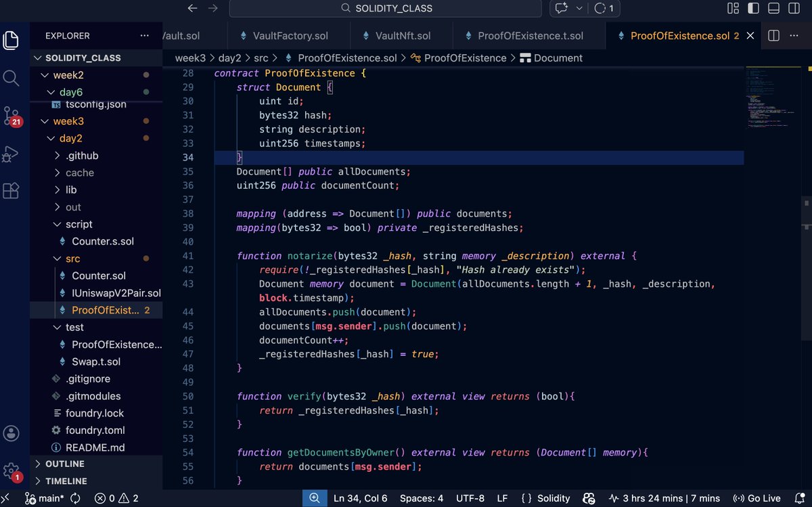Click the ProofOfExistence class breadcrumb
The height and width of the screenshot is (507, 812).
pos(458,58)
